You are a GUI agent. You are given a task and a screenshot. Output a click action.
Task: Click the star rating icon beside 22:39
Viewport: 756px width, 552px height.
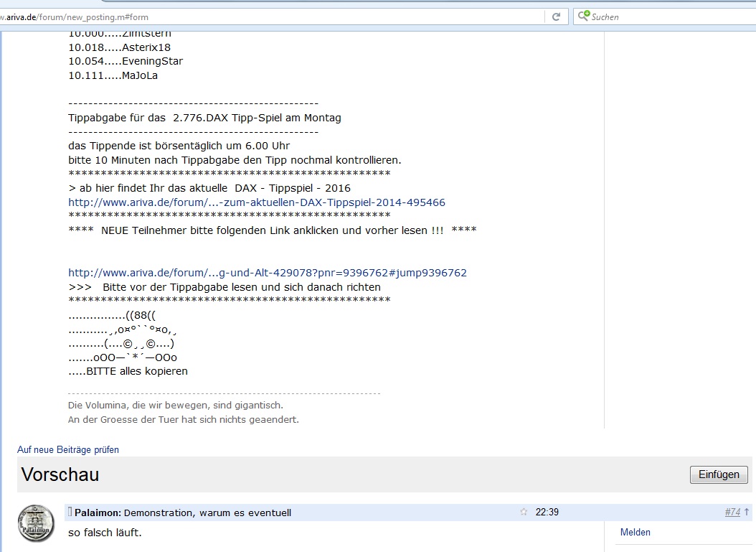coord(524,512)
